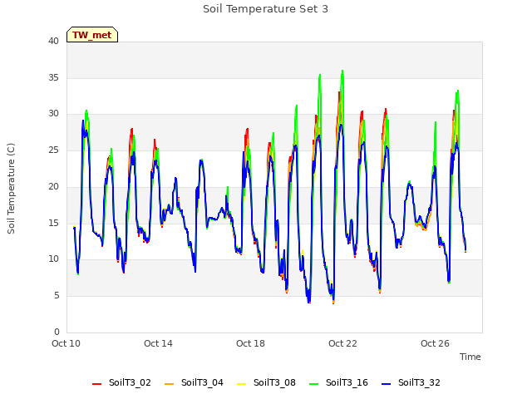532x399 pixels.
Task: Click the 15 y-axis tick label
Action: click(x=53, y=223)
